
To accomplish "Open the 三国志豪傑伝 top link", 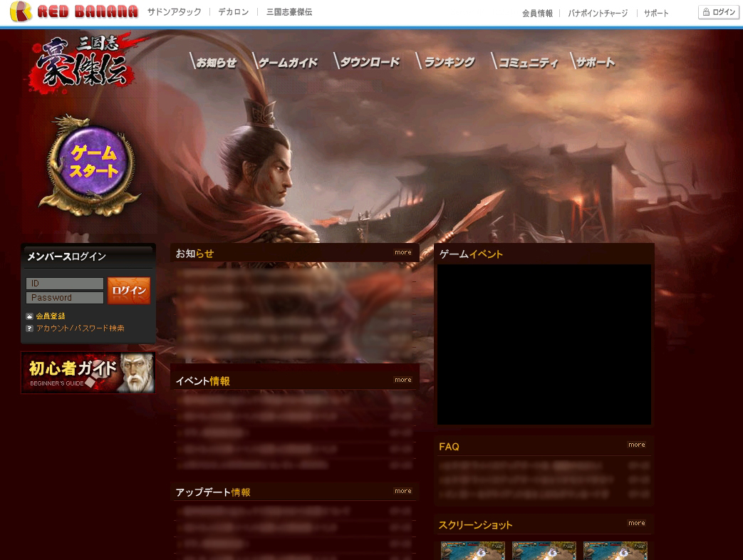I will [x=289, y=12].
